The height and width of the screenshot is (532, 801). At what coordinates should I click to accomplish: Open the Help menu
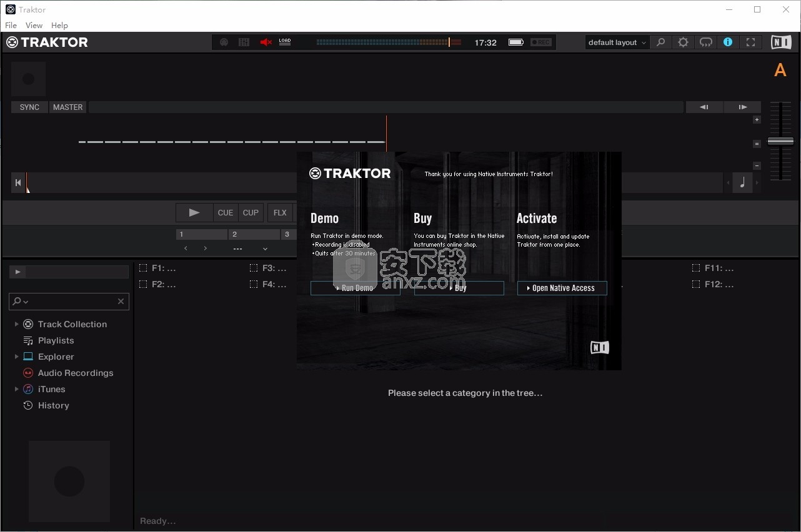click(x=59, y=25)
